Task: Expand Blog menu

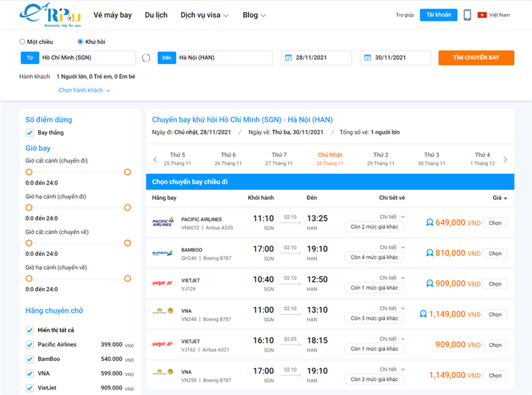Action: coord(254,15)
